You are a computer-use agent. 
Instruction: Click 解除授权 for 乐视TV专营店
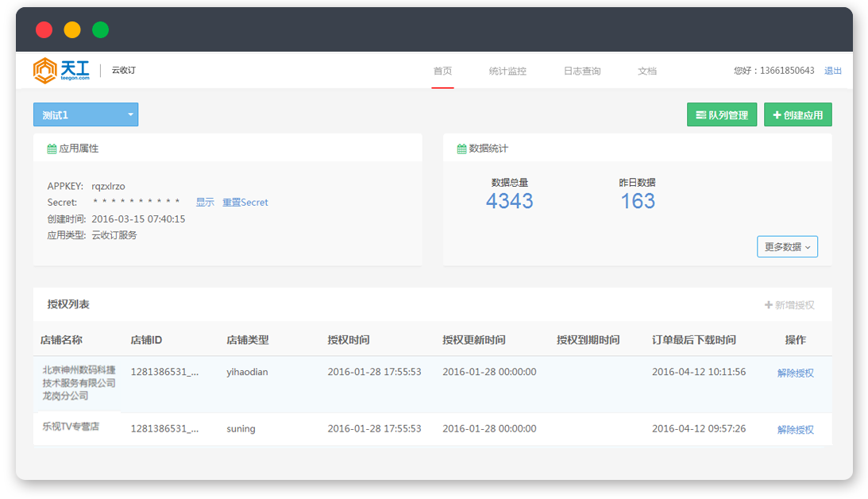795,430
